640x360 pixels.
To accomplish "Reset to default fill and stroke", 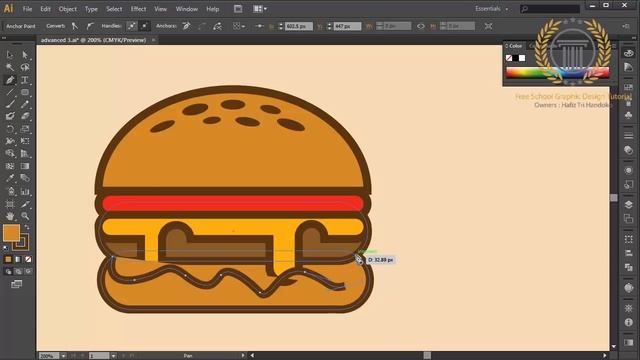I will [6, 248].
